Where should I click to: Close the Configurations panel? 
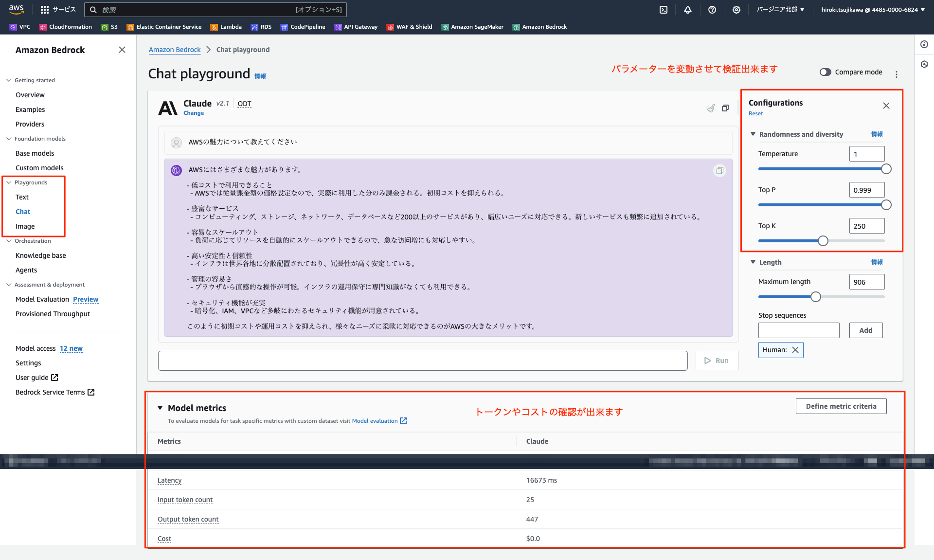coord(886,106)
